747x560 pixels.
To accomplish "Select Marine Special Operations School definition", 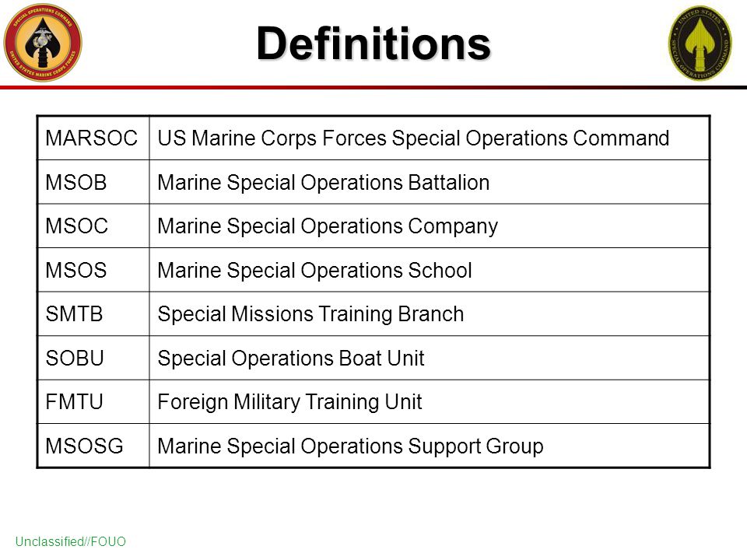I will (314, 271).
